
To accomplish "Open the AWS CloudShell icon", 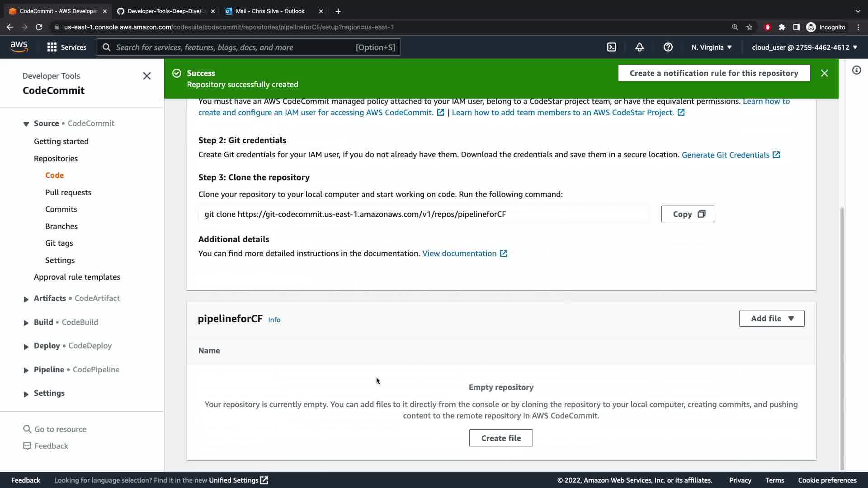I will (612, 47).
